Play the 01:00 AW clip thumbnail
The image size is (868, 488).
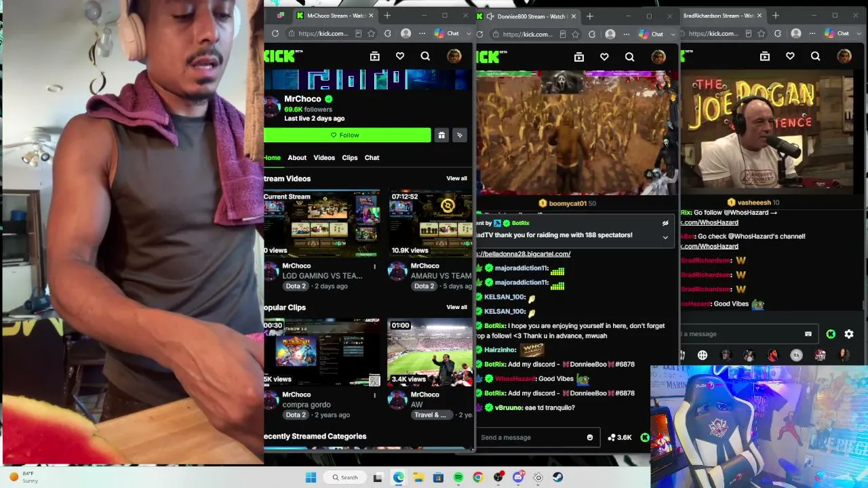pyautogui.click(x=430, y=352)
